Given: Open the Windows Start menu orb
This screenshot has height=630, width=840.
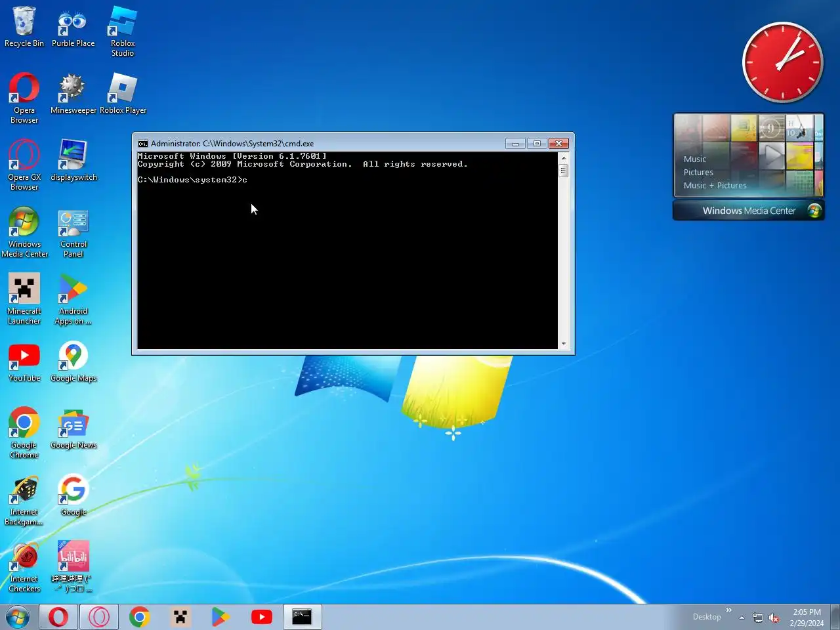Looking at the screenshot, I should tap(18, 617).
